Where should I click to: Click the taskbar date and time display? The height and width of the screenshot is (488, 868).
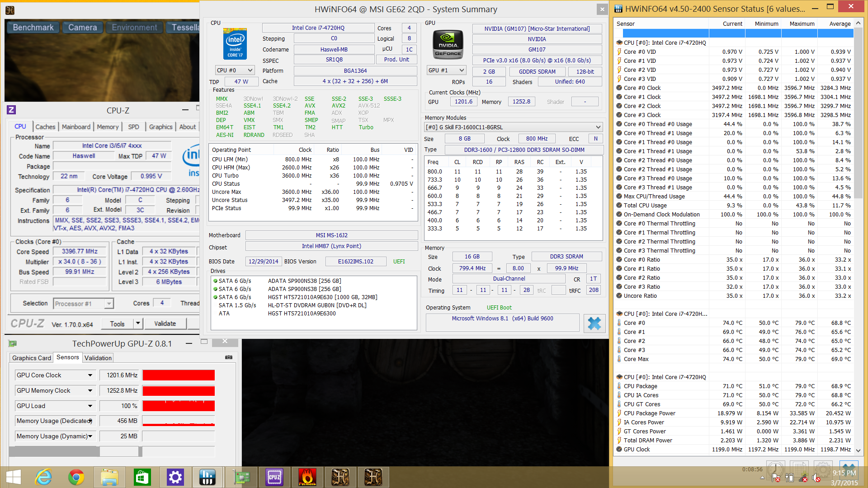(844, 478)
